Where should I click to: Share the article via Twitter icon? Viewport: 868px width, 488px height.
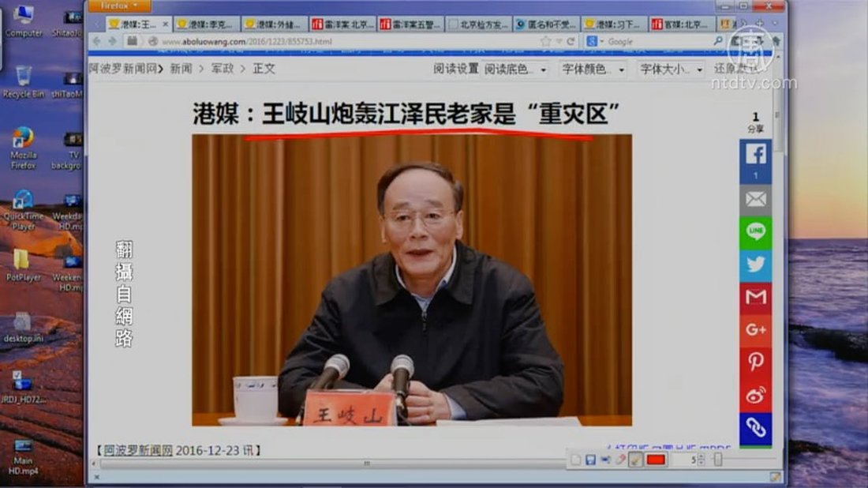tap(755, 265)
